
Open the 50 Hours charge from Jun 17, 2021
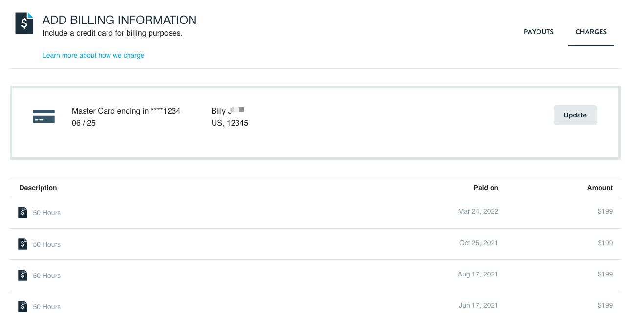coord(47,307)
